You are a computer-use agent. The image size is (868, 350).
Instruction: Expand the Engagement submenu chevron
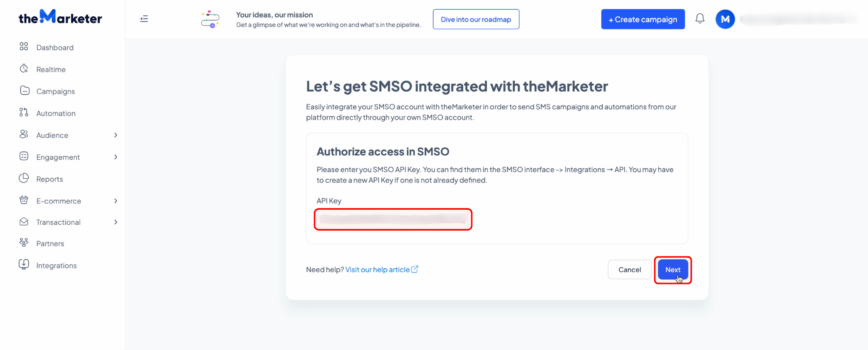(115, 157)
